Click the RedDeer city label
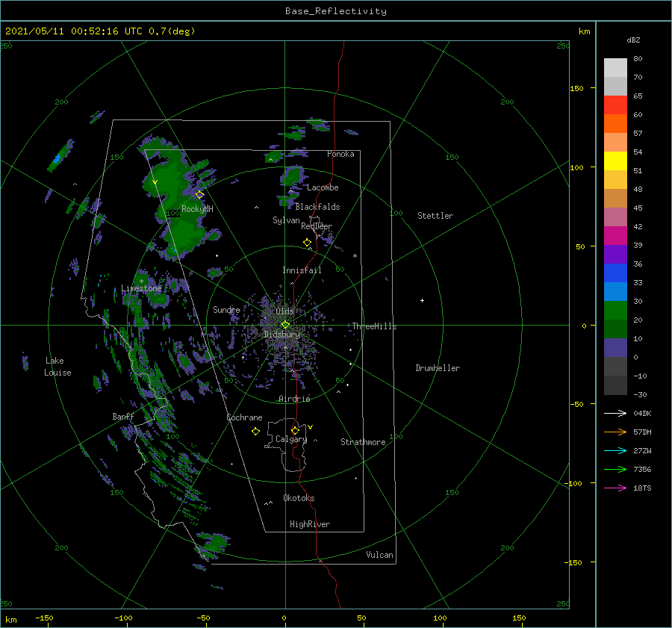The width and height of the screenshot is (672, 628). [x=317, y=226]
